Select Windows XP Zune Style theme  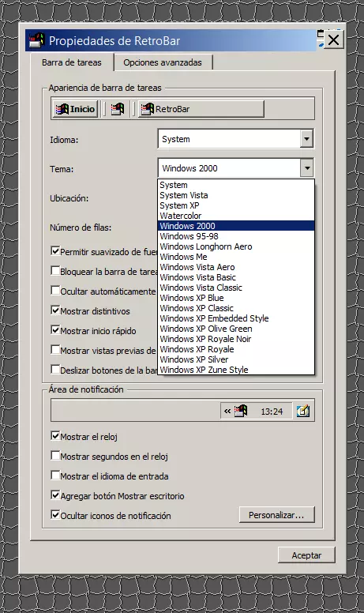[x=236, y=370]
